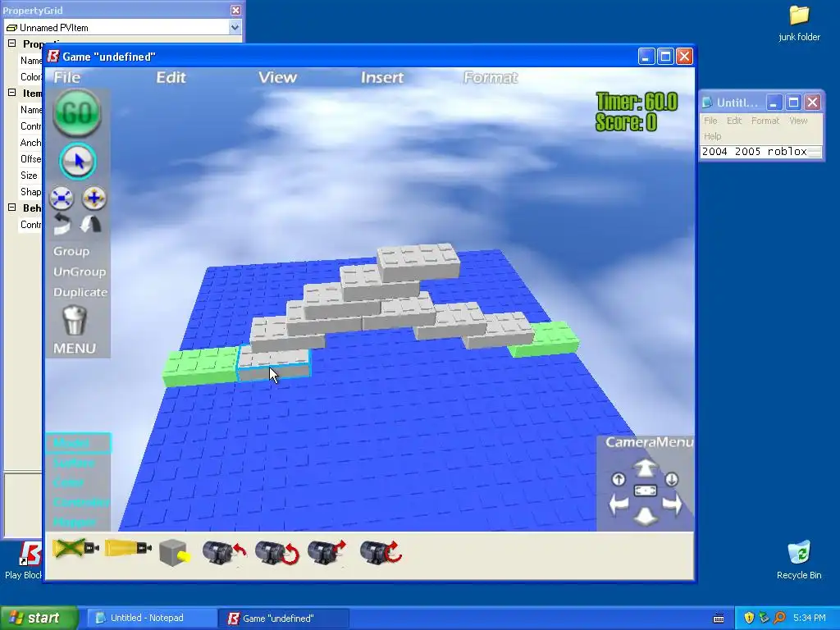Click the camera center focus icon
Viewport: 840px width, 630px height.
tap(646, 491)
